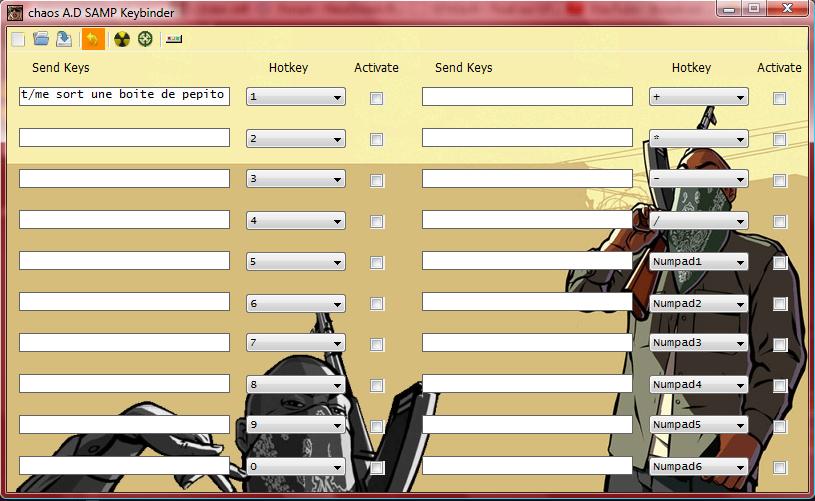Open the hotkey dropdown showing 1

[296, 97]
